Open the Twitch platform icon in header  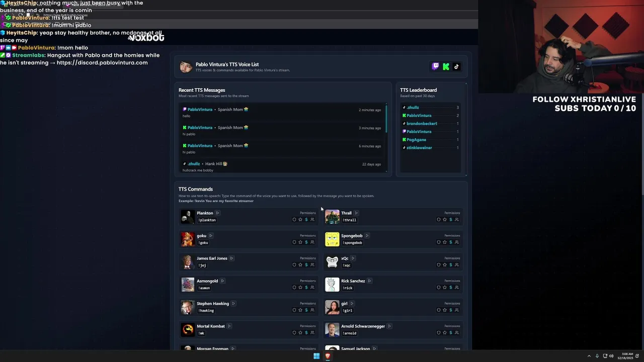436,66
